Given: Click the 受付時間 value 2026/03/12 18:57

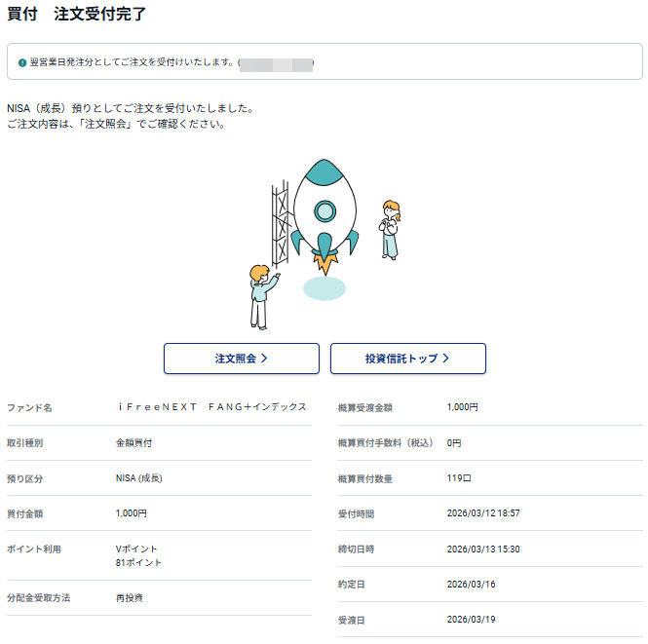Looking at the screenshot, I should [x=482, y=513].
